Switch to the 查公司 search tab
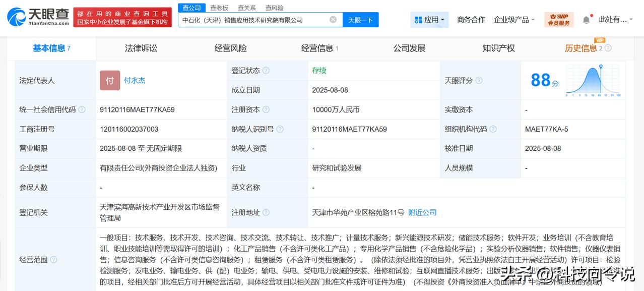The width and height of the screenshot is (644, 291). click(x=191, y=8)
